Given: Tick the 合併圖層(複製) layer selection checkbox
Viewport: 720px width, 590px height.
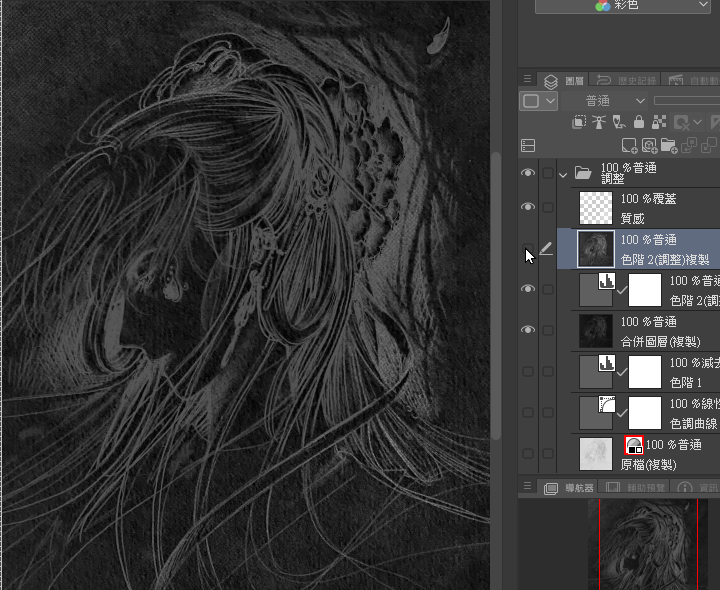Looking at the screenshot, I should click(547, 330).
